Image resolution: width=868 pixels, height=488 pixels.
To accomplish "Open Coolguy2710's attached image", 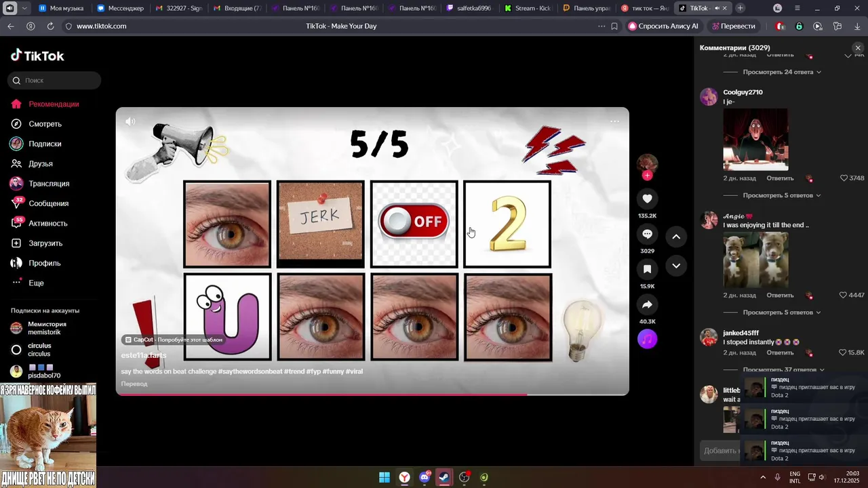I will pyautogui.click(x=755, y=140).
